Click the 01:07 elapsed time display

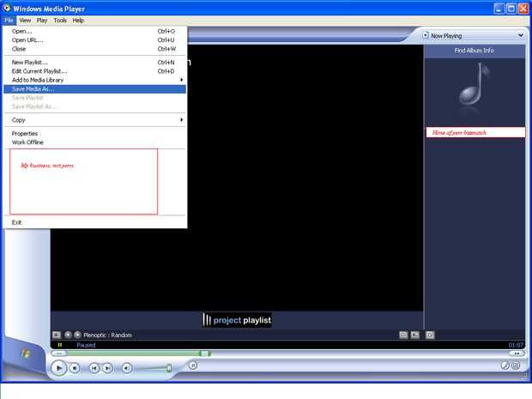[x=516, y=345]
